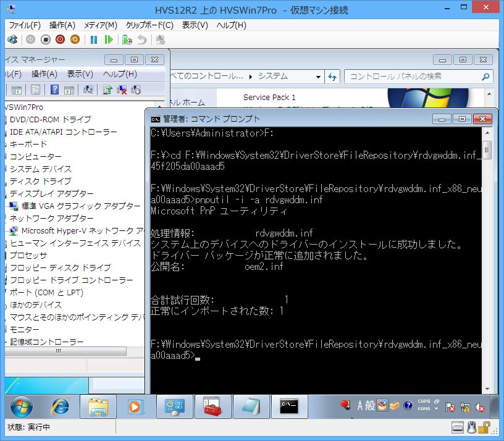Click the red Shut Down icon

click(x=60, y=40)
